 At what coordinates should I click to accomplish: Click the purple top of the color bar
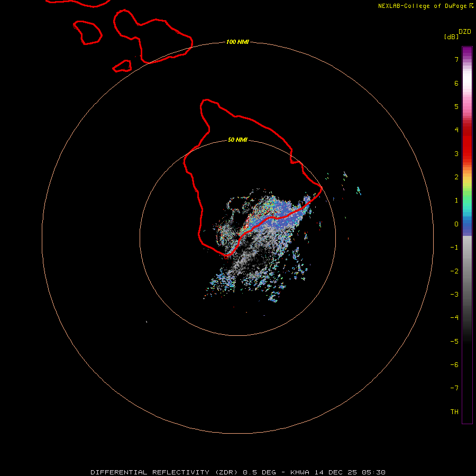coord(467,52)
